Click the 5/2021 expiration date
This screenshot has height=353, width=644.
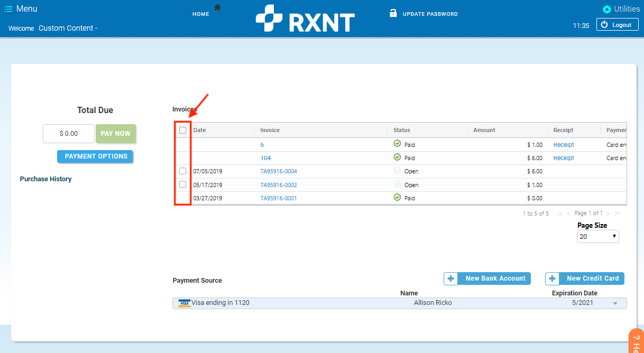click(583, 303)
